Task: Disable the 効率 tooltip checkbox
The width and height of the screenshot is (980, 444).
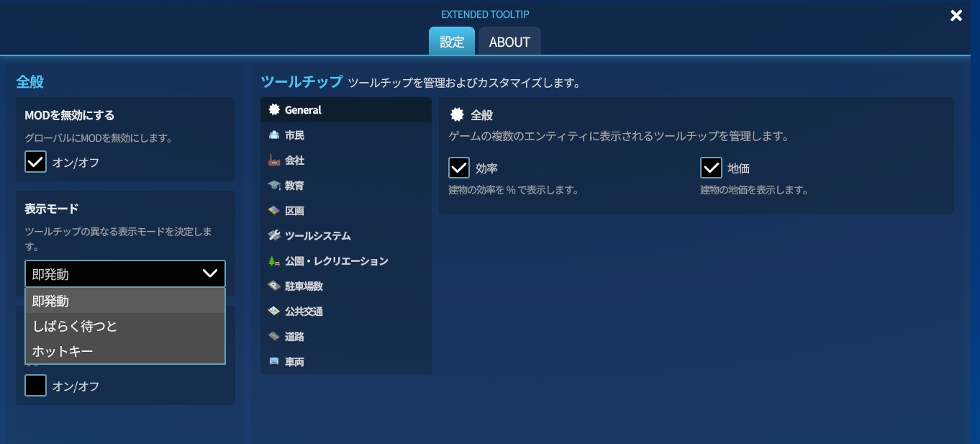Action: coord(458,168)
